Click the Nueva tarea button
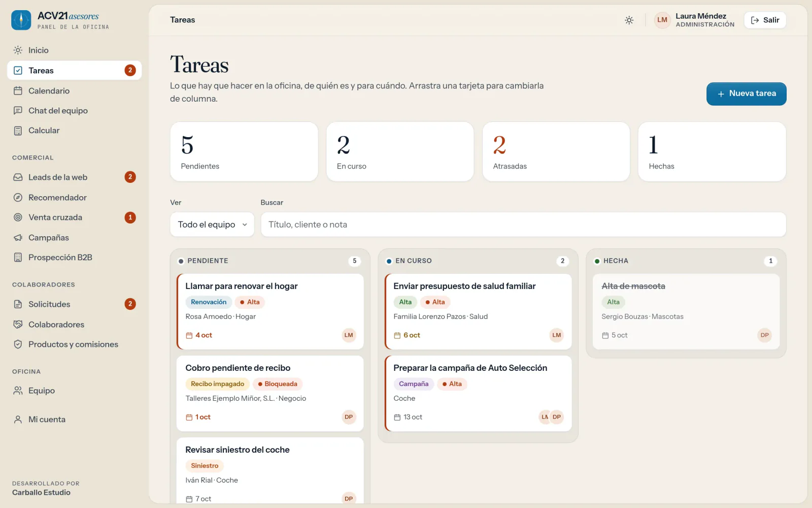 click(746, 94)
